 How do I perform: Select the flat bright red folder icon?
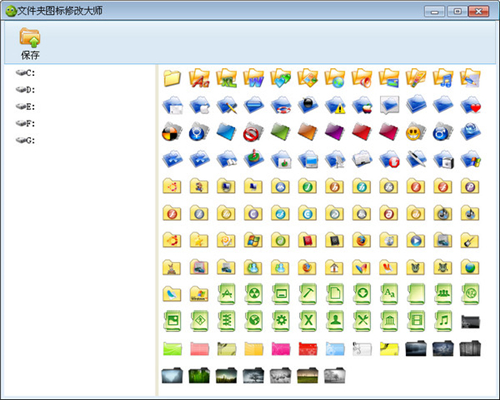click(307, 349)
